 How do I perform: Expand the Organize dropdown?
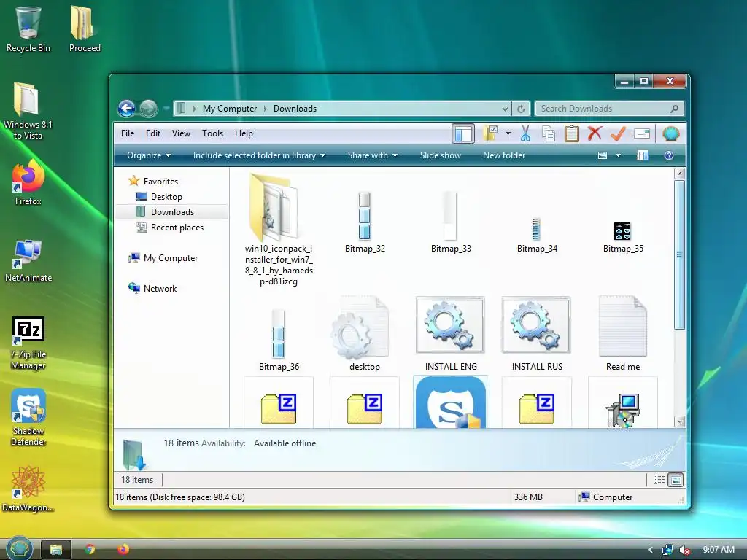tap(149, 155)
